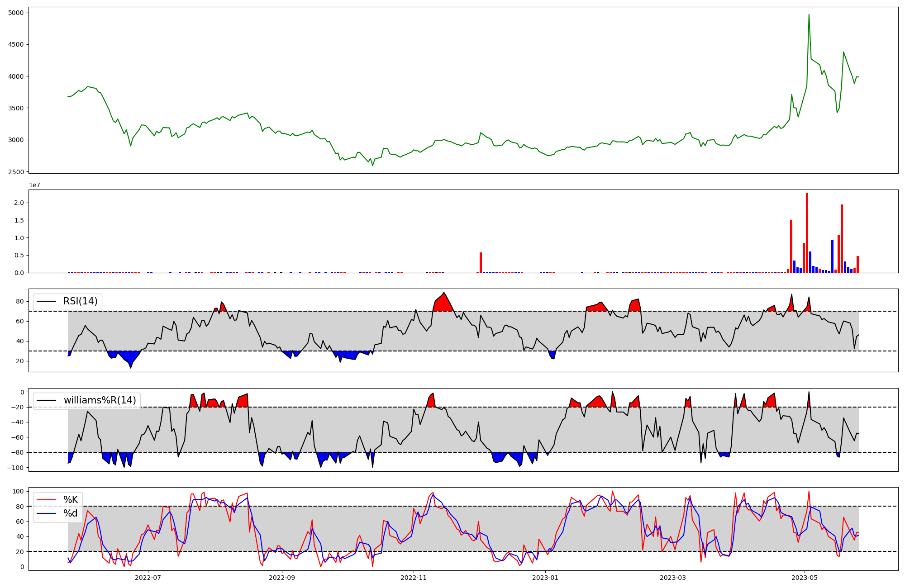Screen dimensions: 905x588
Task: Click the red %K legend line swatch
Action: [47, 500]
